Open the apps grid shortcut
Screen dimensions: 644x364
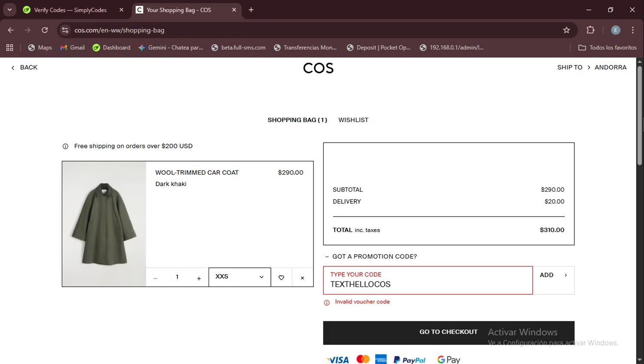click(9, 48)
